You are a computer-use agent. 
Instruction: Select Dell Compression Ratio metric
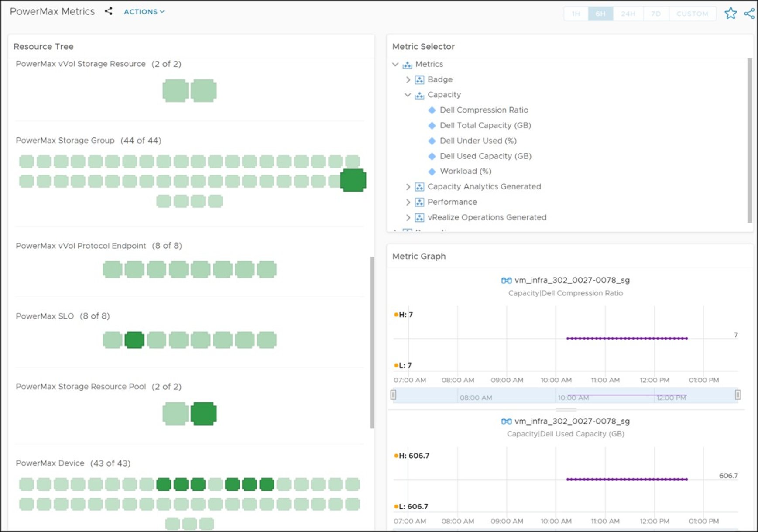point(484,110)
